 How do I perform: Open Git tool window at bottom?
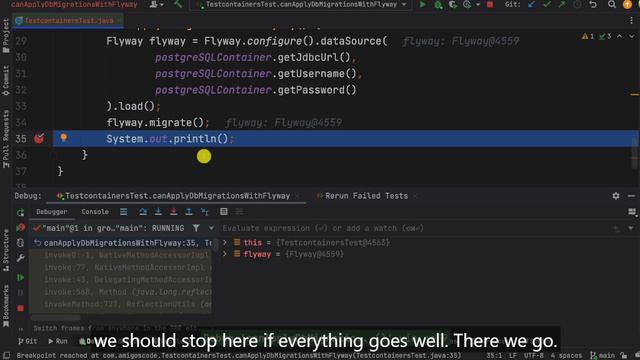28,341
